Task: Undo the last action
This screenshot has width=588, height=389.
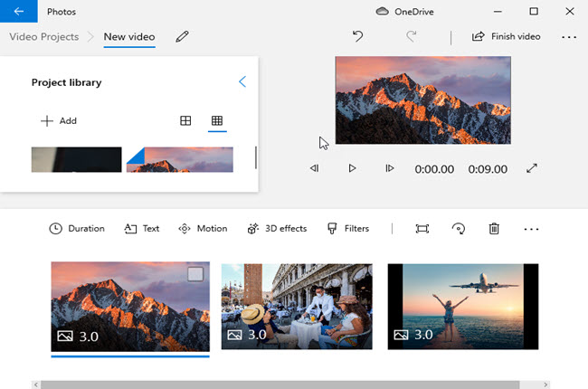Action: point(357,37)
